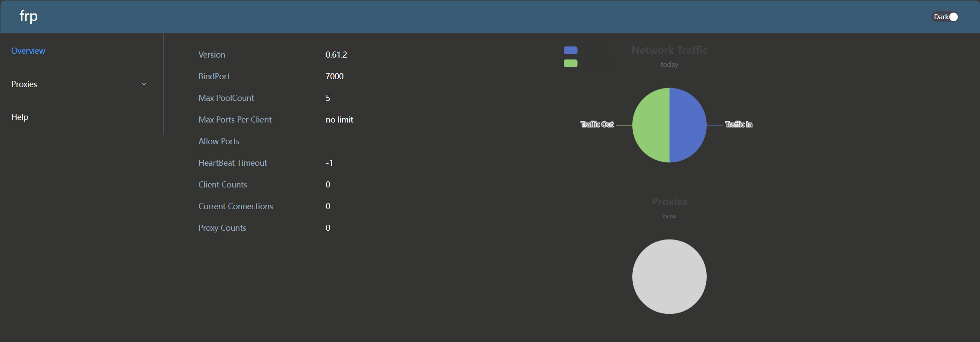
Task: Click the frp logo in header
Action: pyautogui.click(x=29, y=16)
